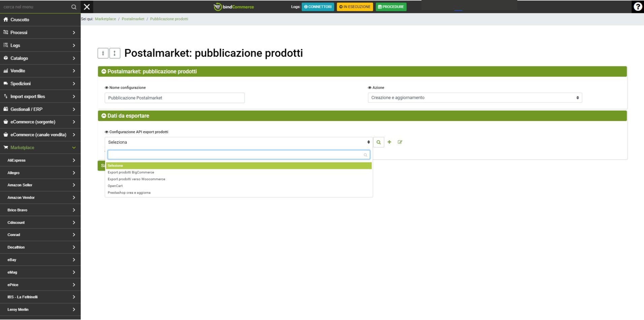Click the magnifier button beside Seleziona dropdown
The width and height of the screenshot is (644, 320).
[x=378, y=142]
